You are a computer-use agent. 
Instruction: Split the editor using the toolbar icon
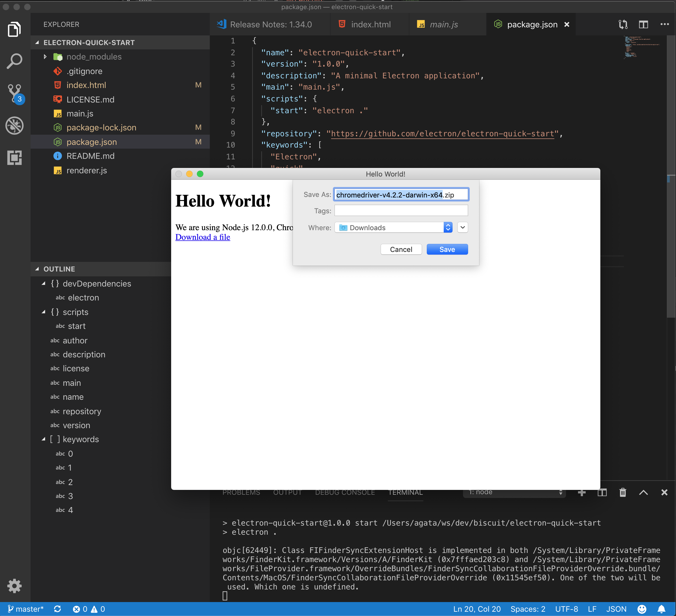[644, 24]
